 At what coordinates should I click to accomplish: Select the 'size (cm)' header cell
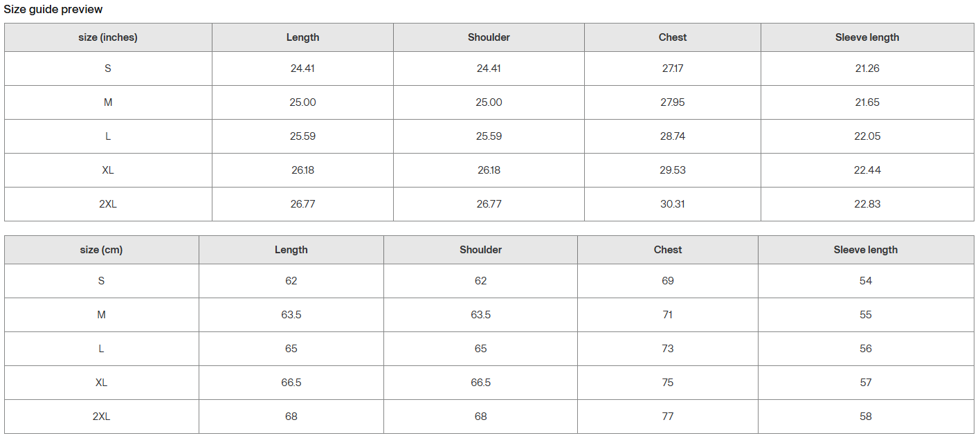pyautogui.click(x=101, y=250)
